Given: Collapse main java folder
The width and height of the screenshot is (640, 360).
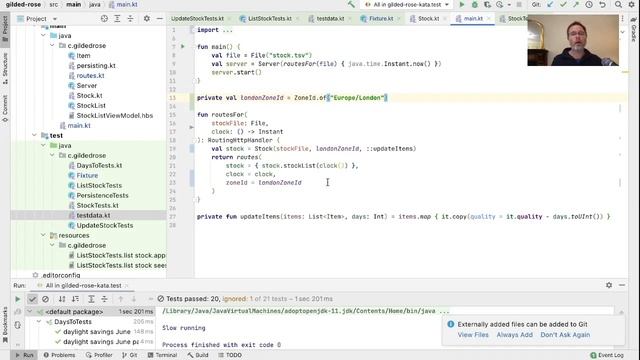Looking at the screenshot, I should click(x=43, y=36).
